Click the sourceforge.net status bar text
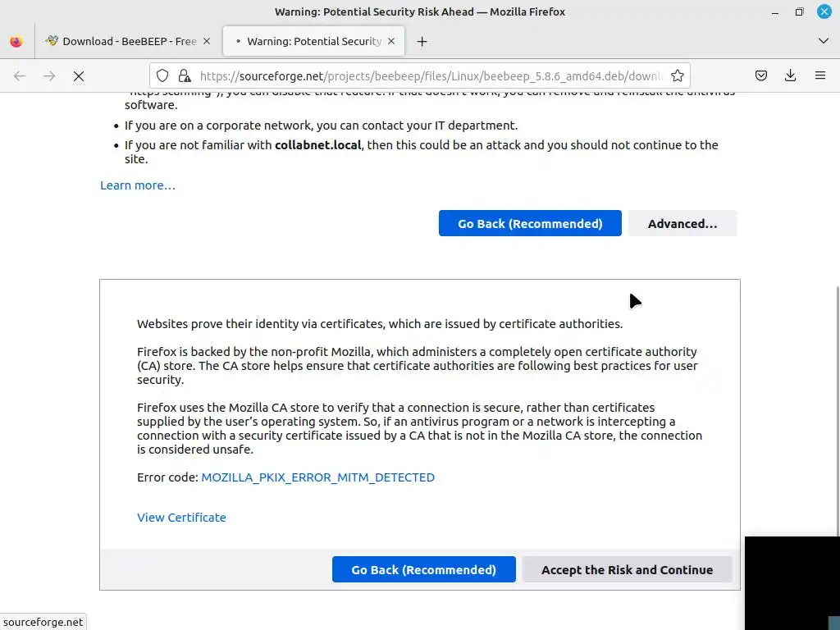This screenshot has width=840, height=630. coord(43,622)
